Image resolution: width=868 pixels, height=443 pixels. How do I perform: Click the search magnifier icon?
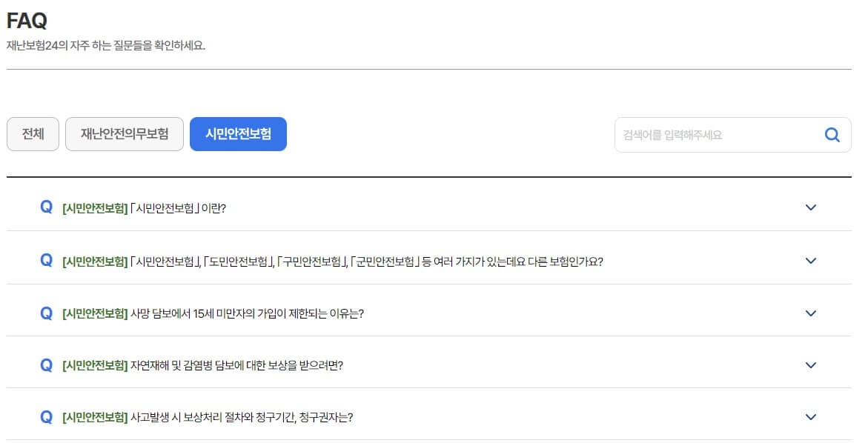[x=832, y=134]
